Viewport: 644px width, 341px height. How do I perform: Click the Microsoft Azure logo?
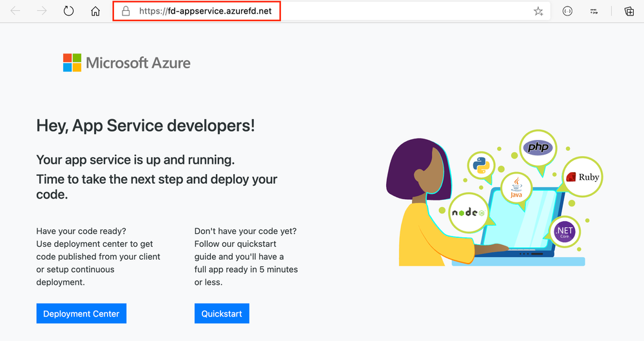click(126, 63)
